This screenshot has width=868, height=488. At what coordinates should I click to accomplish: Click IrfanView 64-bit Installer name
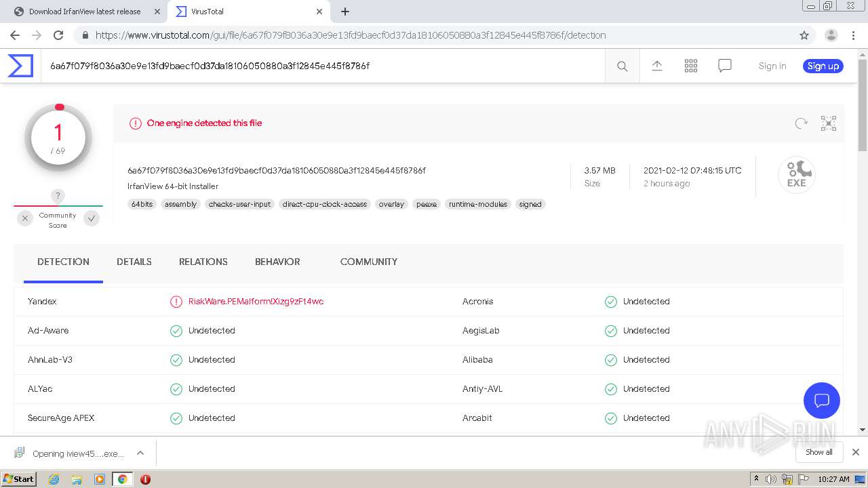tap(173, 186)
